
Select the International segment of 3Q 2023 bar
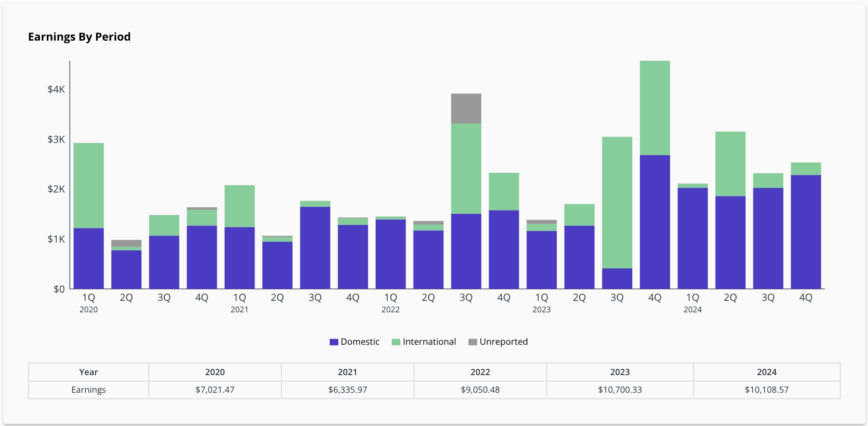point(617,202)
